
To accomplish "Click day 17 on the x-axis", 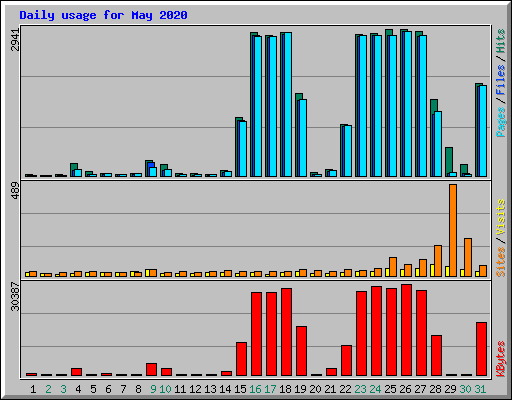I will [270, 389].
